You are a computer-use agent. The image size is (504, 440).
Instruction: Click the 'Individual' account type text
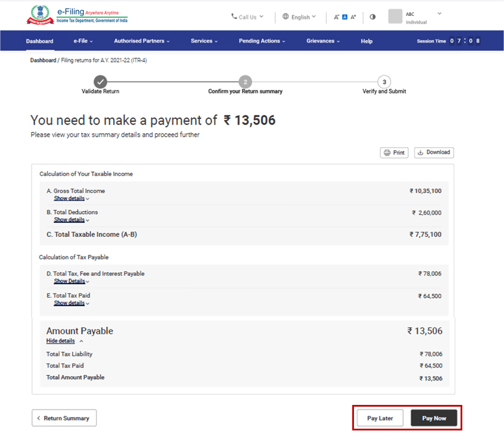(416, 22)
